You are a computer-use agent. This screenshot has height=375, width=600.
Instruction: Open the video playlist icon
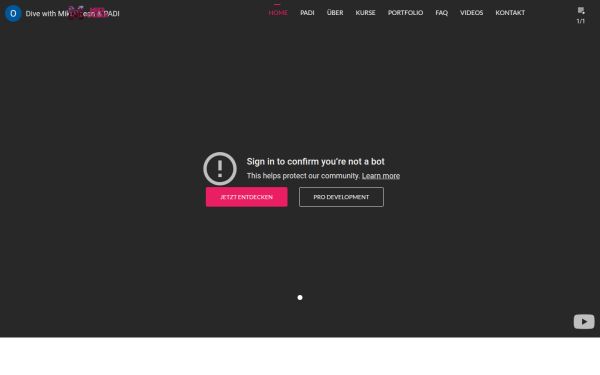pyautogui.click(x=581, y=11)
